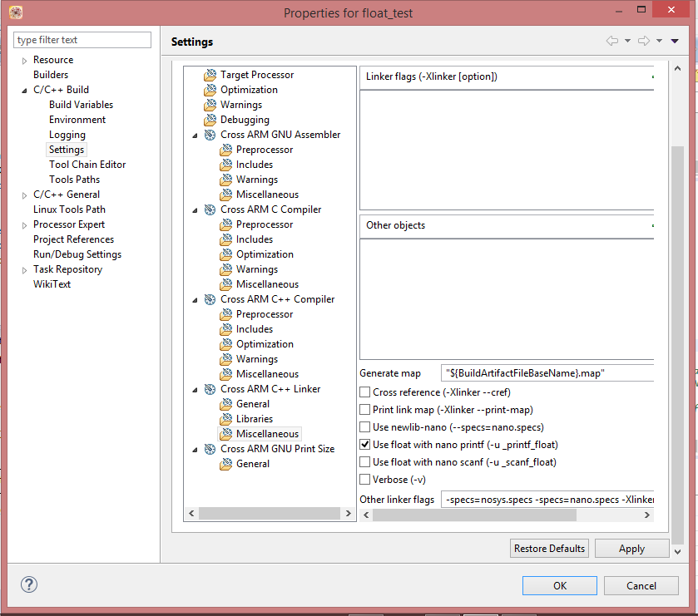Select Linux Tools Path entry
Screen dimensions: 698x616
coord(69,209)
